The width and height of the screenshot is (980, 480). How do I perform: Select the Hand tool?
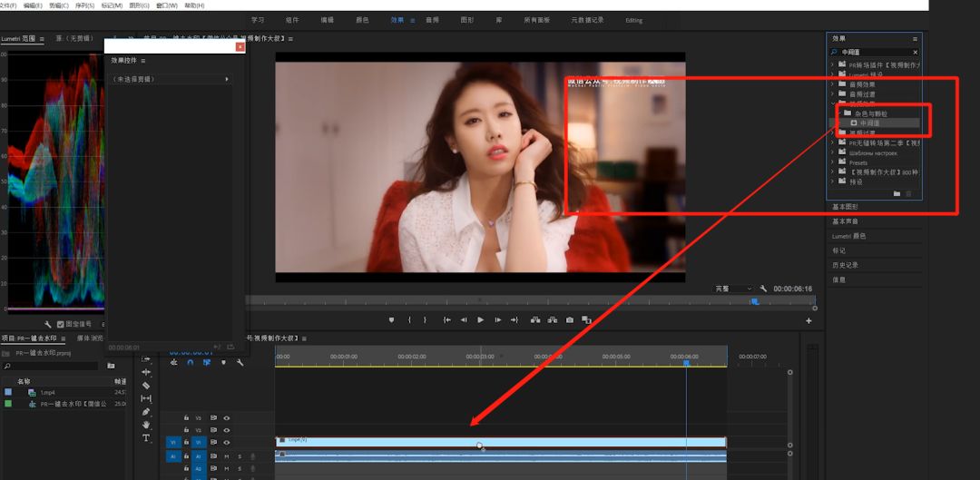[145, 425]
